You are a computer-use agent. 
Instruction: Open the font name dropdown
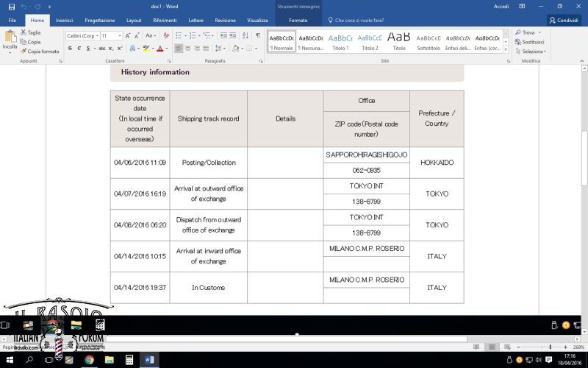click(x=83, y=35)
